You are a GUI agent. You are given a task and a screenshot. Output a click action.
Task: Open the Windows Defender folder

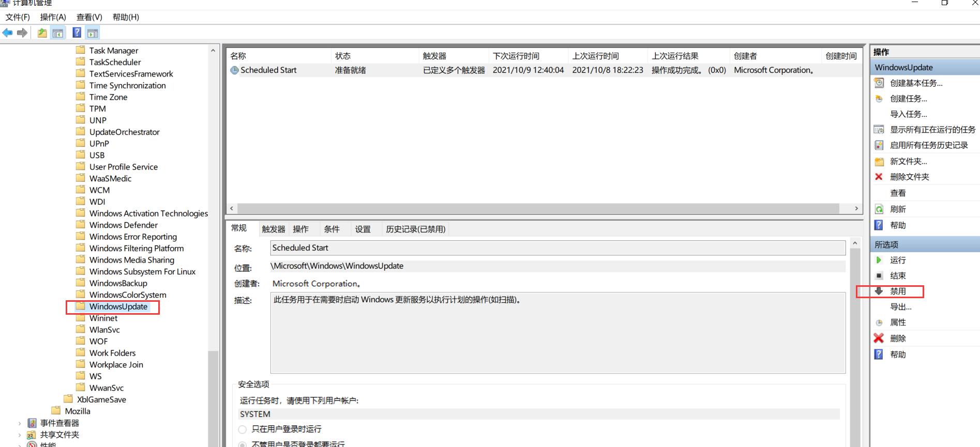pyautogui.click(x=123, y=225)
